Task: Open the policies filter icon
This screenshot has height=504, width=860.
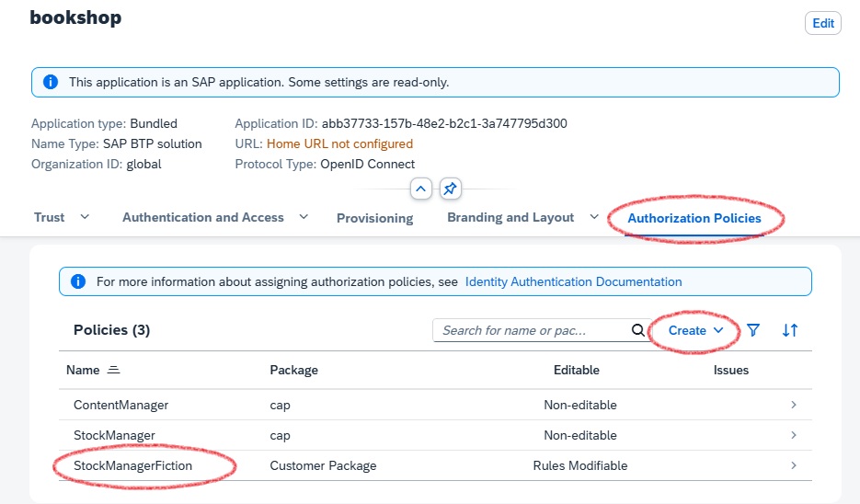Action: click(x=753, y=330)
